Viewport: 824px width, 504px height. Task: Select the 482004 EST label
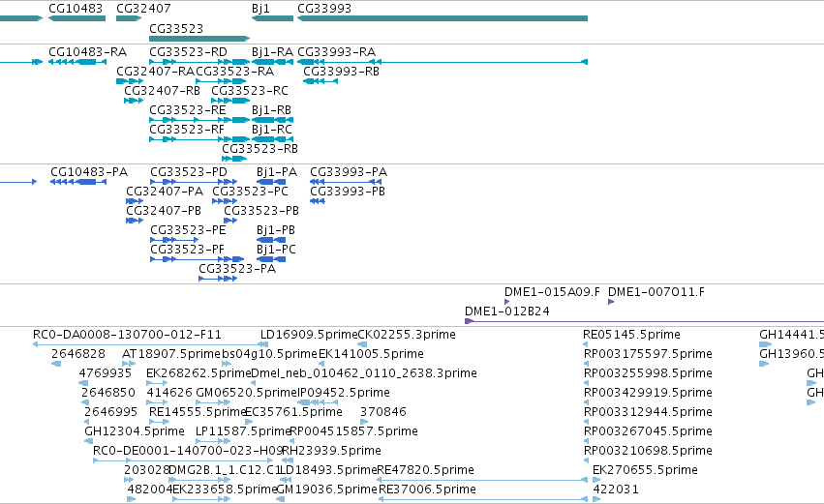(x=150, y=490)
